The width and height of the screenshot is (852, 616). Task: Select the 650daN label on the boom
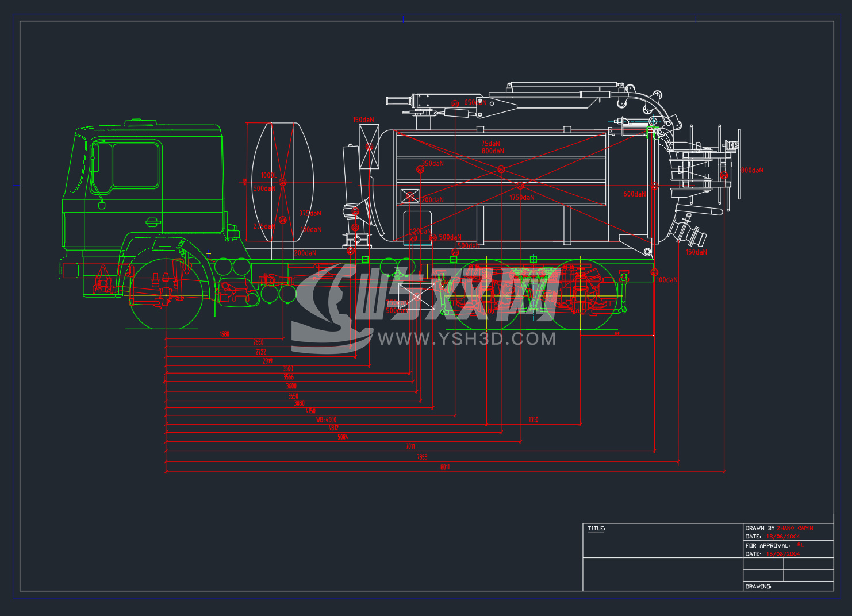click(x=475, y=103)
